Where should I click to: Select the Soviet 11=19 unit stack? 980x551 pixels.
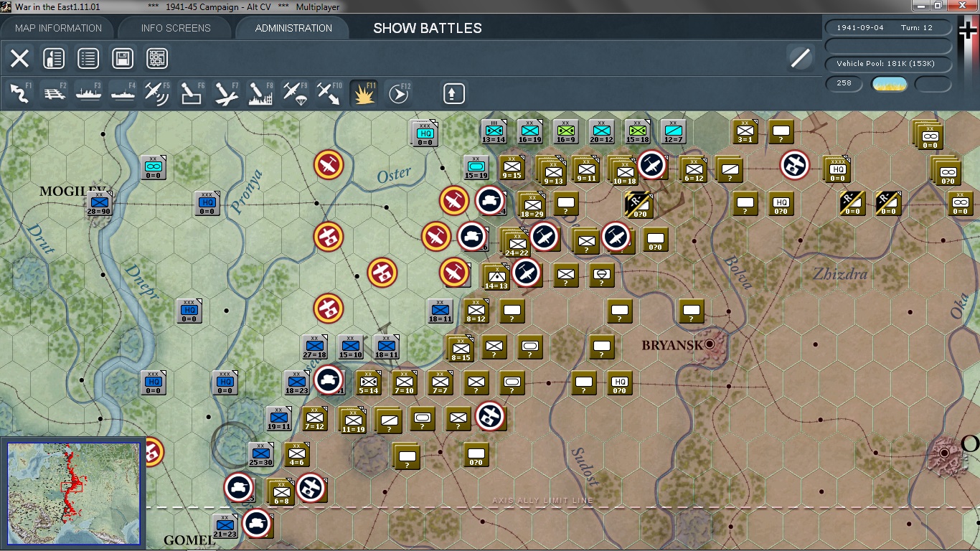[x=352, y=420]
